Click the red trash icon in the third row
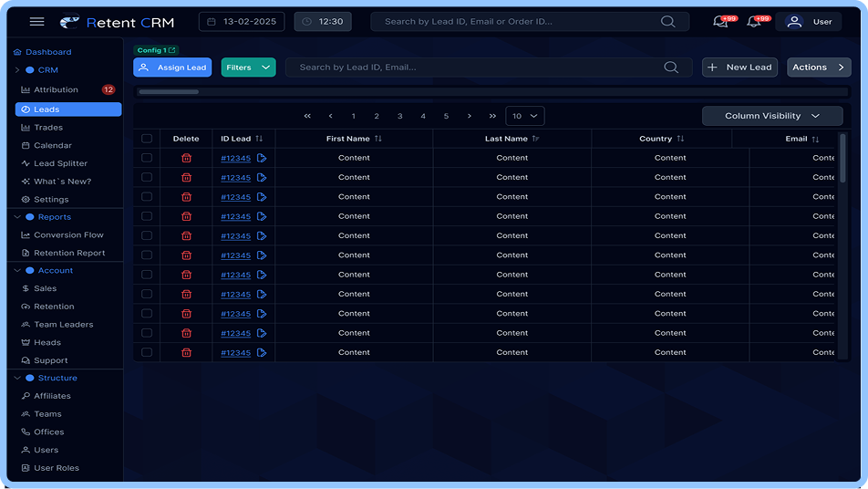Screen dimensions: 868x489 (x=187, y=196)
